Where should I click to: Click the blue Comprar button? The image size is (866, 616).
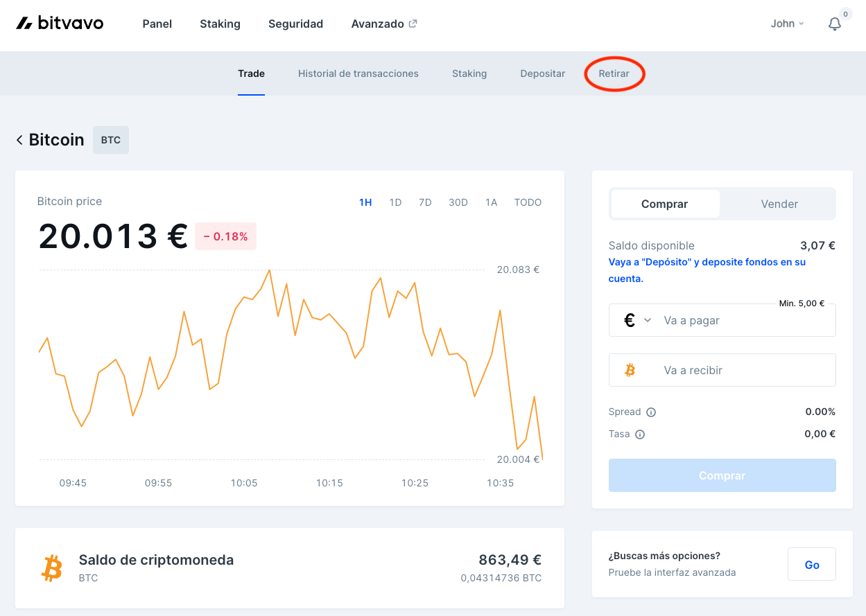(x=722, y=475)
